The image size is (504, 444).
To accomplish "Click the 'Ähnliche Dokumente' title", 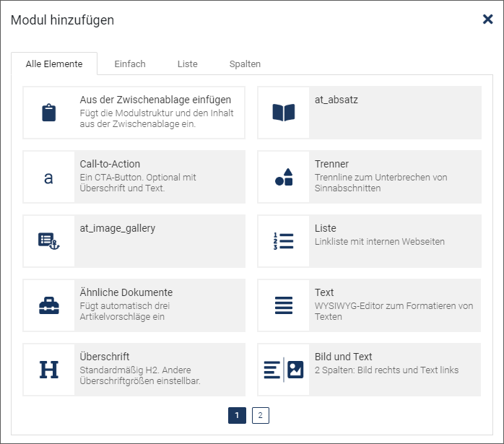I will click(x=126, y=292).
